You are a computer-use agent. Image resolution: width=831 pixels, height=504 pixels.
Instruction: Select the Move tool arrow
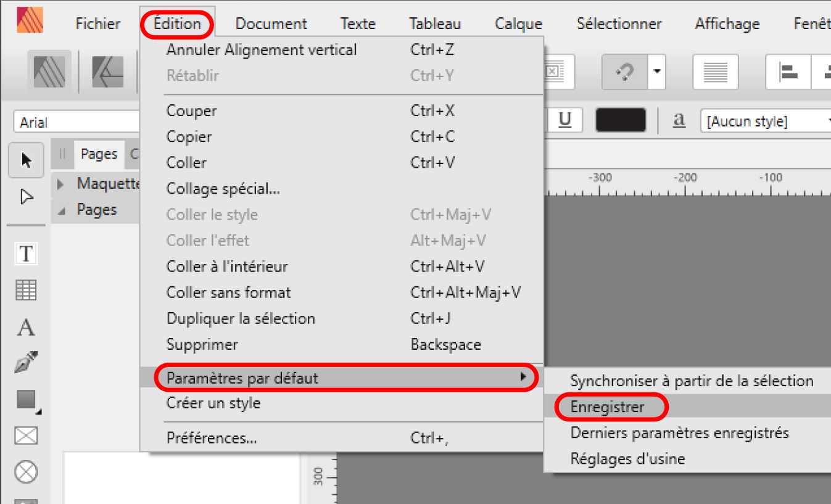pos(26,160)
